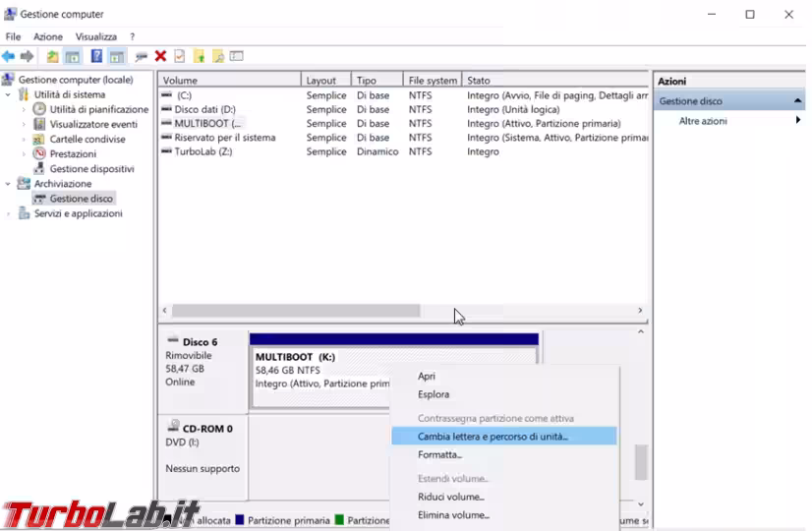Collapse the Utilità di sistema tree node
The image size is (812, 531).
(8, 94)
